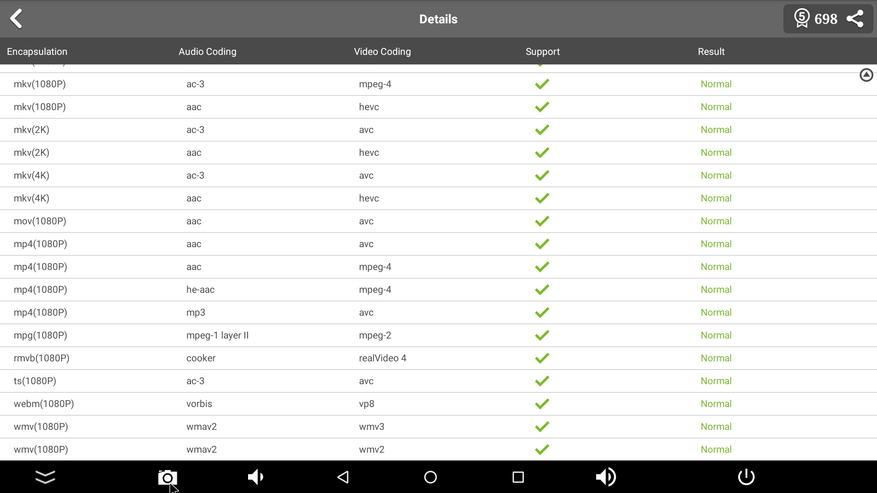Image resolution: width=877 pixels, height=493 pixels.
Task: Collapse the navigation bar with the double chevron
Action: [x=45, y=477]
